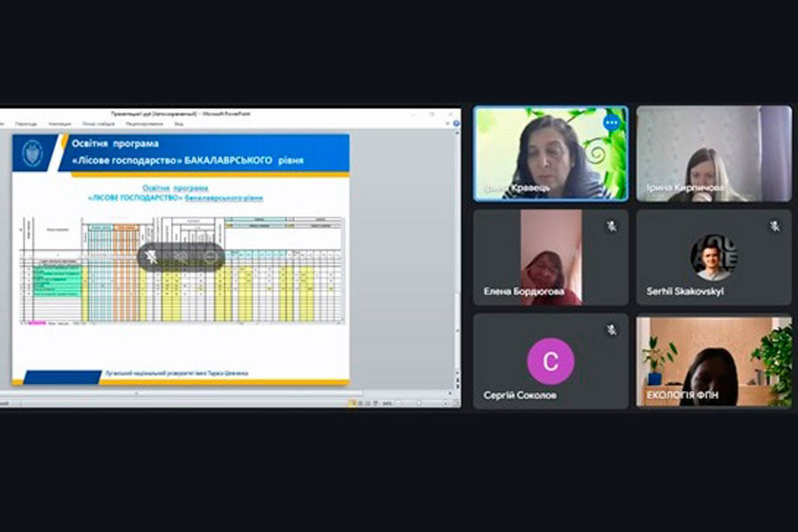
Task: Click zoom in plus button in PowerPoint status bar
Action: [x=445, y=403]
